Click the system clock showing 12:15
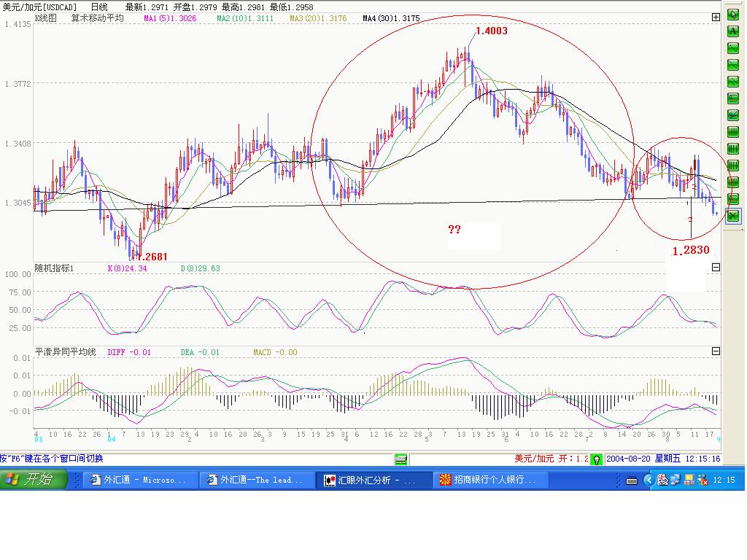This screenshot has height=560, width=747. coord(724,480)
